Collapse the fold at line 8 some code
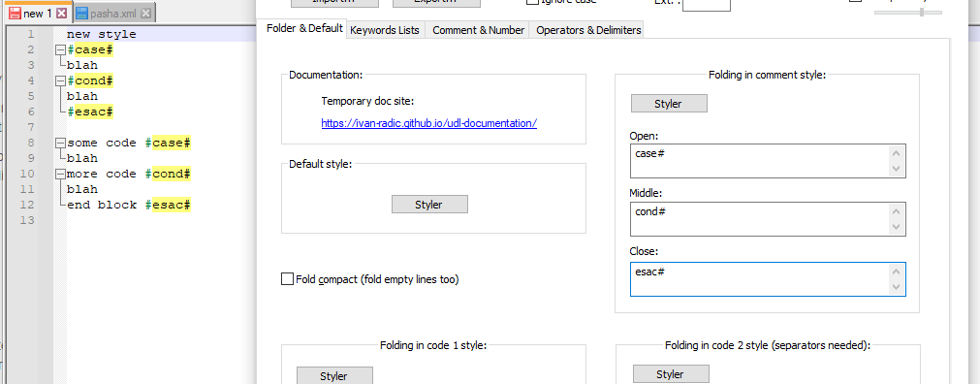The width and height of the screenshot is (980, 384). (60, 143)
